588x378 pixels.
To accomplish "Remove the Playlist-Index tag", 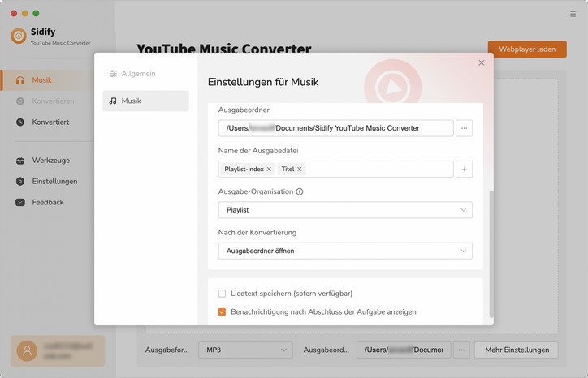I will pyautogui.click(x=269, y=169).
